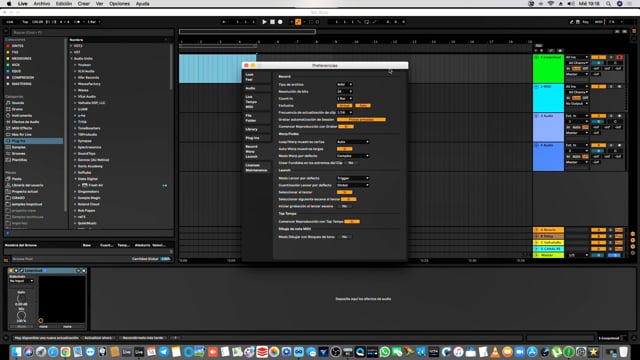Set Grabar automatización de Session option
Screen dimensions: 640x360
click(x=361, y=120)
